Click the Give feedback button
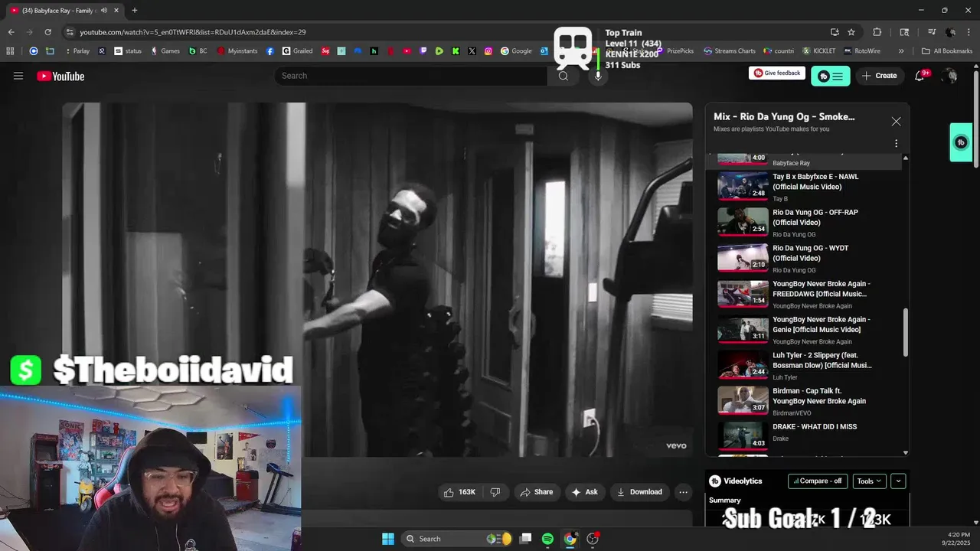The image size is (980, 551). [777, 73]
